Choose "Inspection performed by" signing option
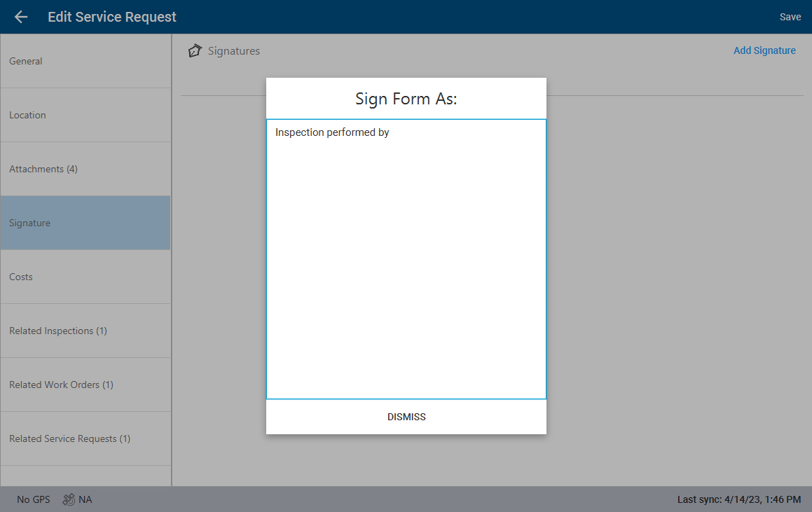Image resolution: width=812 pixels, height=512 pixels. [x=332, y=132]
